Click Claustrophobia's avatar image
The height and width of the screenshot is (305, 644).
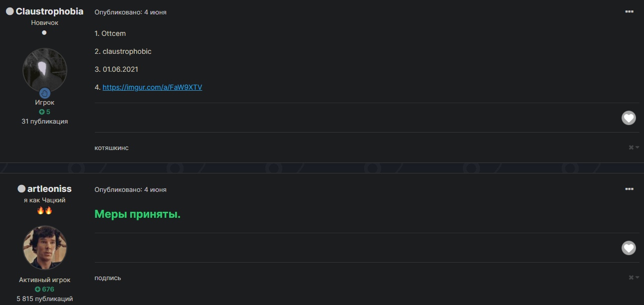[44, 69]
